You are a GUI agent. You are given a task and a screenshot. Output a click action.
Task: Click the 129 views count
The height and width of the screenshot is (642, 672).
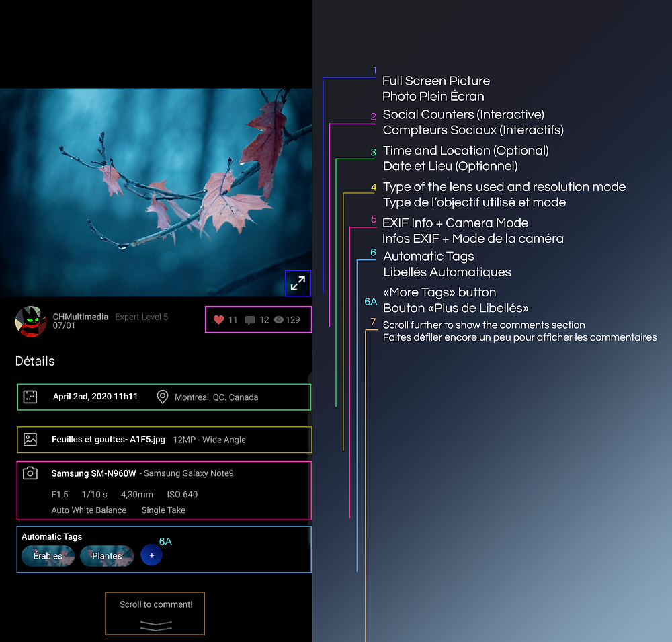tap(293, 319)
